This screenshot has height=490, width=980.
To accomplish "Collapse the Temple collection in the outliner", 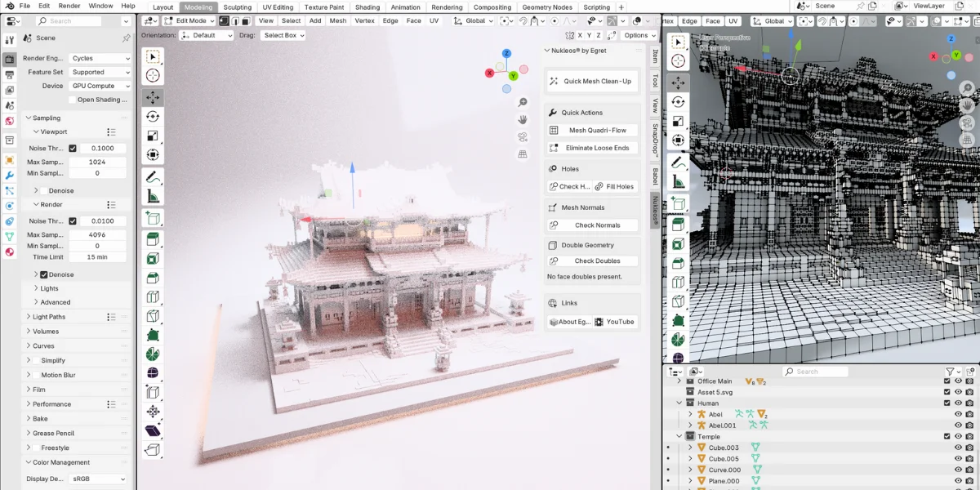I will tap(679, 436).
